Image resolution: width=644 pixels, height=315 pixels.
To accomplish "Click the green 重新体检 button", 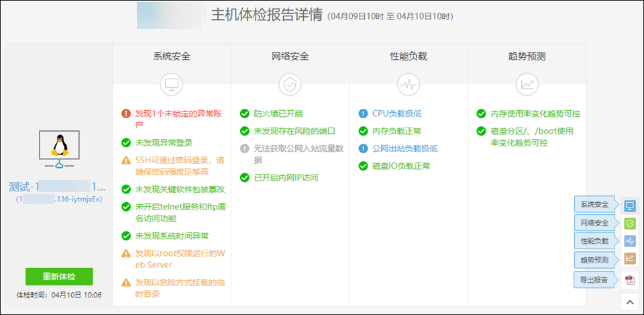I will pyautogui.click(x=59, y=277).
